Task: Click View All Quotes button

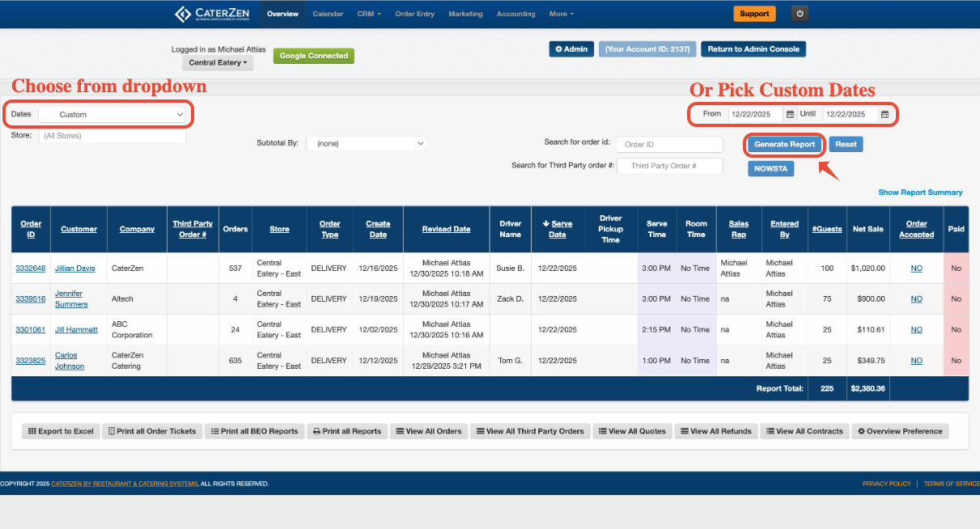Action: [632, 431]
